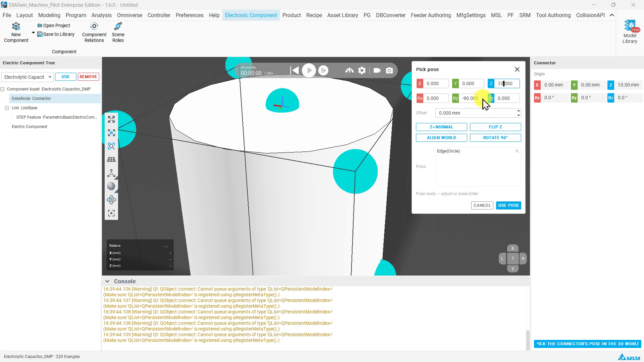Open the Relative coordinates options ellipsis
Viewport: 644px width, 362px height.
[x=166, y=246]
